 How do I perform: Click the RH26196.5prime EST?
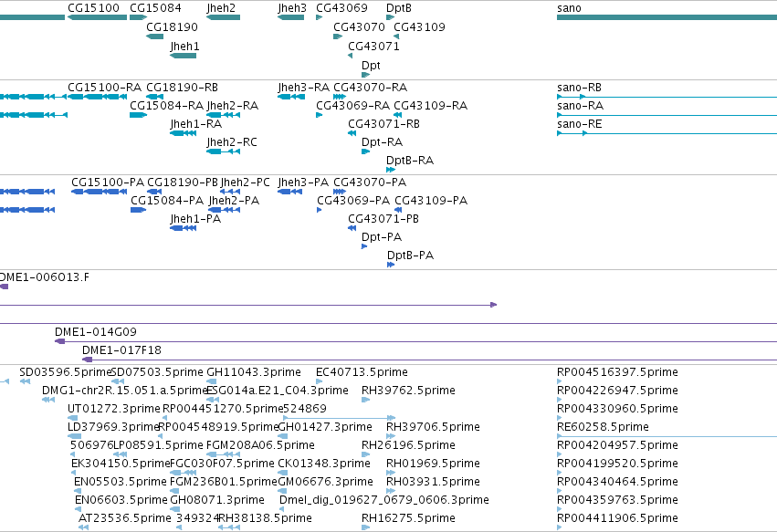click(x=366, y=454)
